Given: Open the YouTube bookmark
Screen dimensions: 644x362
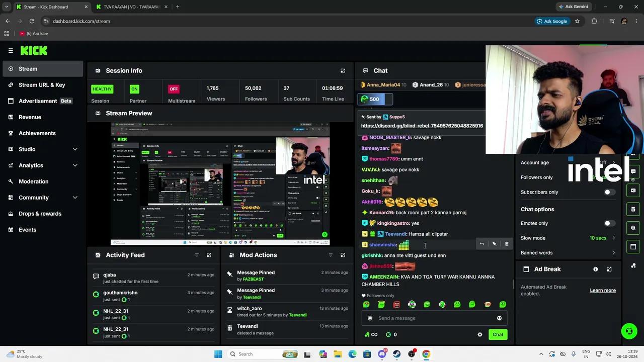Looking at the screenshot, I should click(x=34, y=34).
